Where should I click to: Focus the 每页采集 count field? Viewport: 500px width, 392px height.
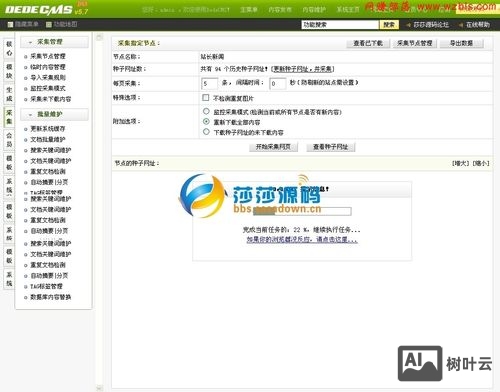tap(209, 84)
